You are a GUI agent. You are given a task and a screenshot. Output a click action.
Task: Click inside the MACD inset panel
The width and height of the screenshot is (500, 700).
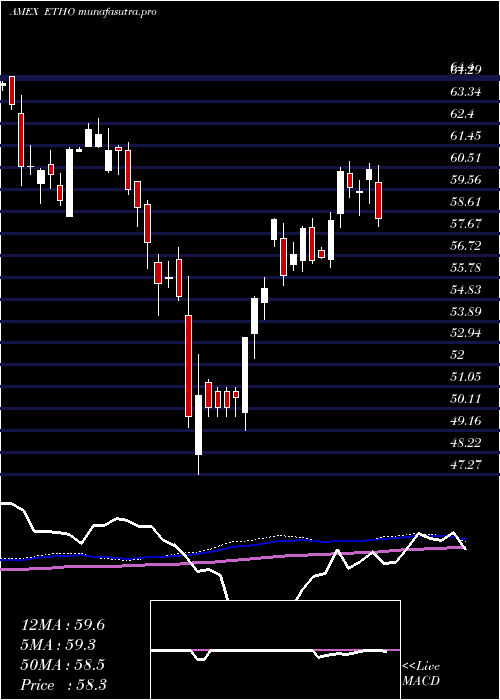tap(275, 650)
